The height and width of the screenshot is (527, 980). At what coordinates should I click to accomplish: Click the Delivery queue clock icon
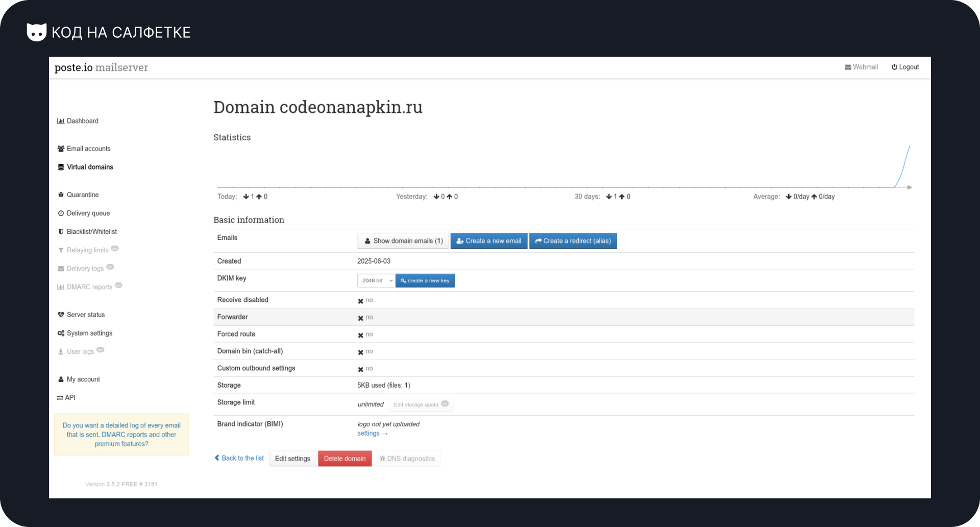tap(61, 213)
